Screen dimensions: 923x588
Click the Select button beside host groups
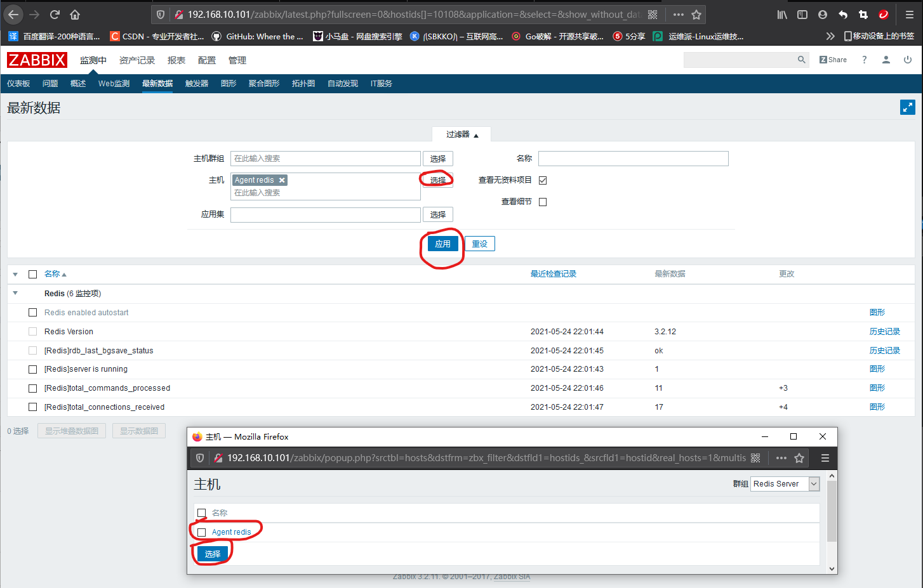click(x=438, y=159)
